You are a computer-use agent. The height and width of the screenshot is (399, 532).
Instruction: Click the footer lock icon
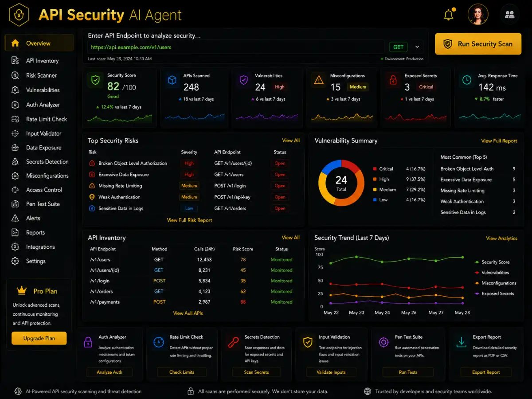[190, 391]
